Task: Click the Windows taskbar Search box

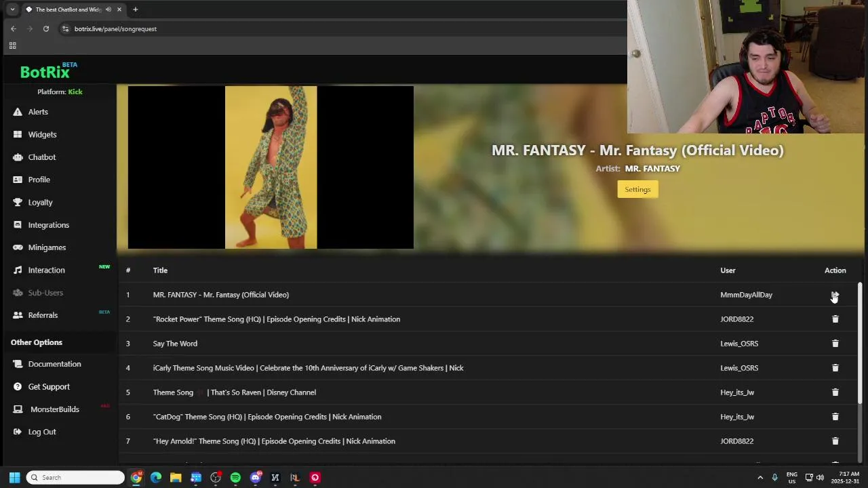Action: tap(75, 477)
